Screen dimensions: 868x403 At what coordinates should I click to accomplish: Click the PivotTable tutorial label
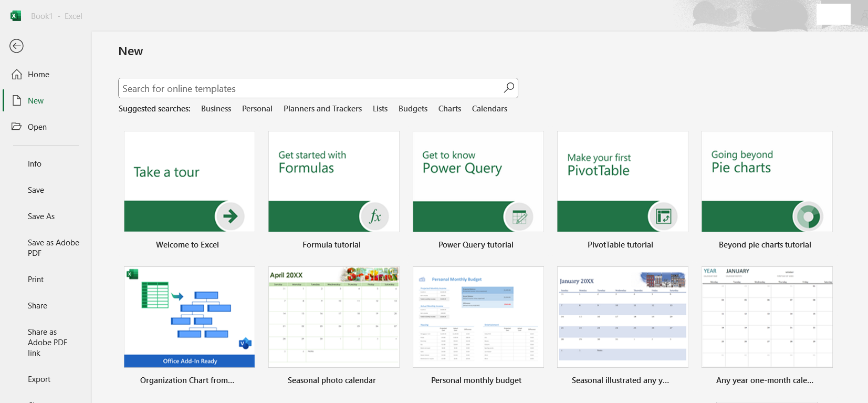620,245
